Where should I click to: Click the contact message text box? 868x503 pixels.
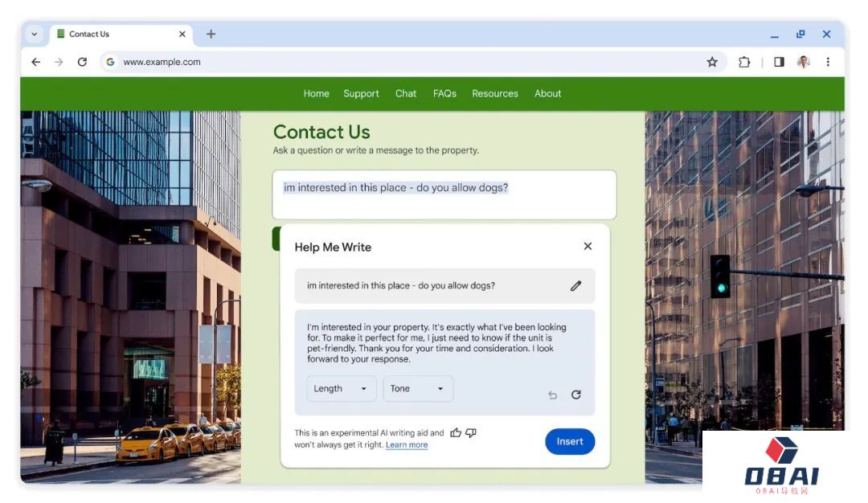coord(444,194)
